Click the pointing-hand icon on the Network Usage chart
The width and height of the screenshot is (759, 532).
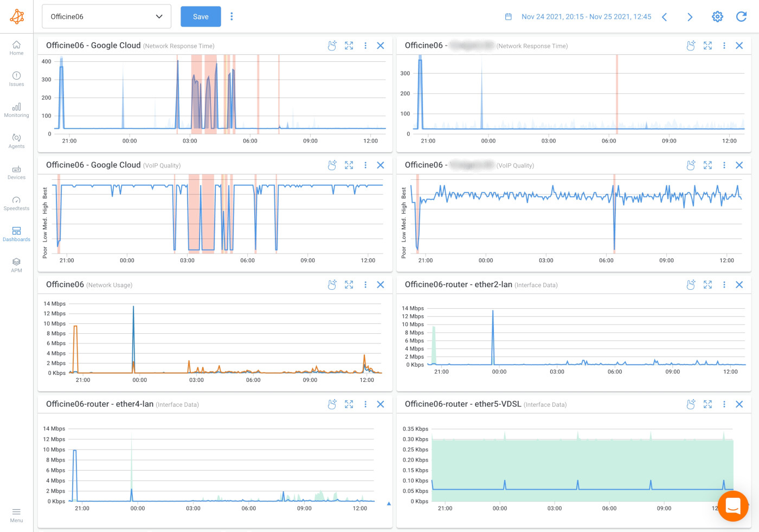point(332,284)
